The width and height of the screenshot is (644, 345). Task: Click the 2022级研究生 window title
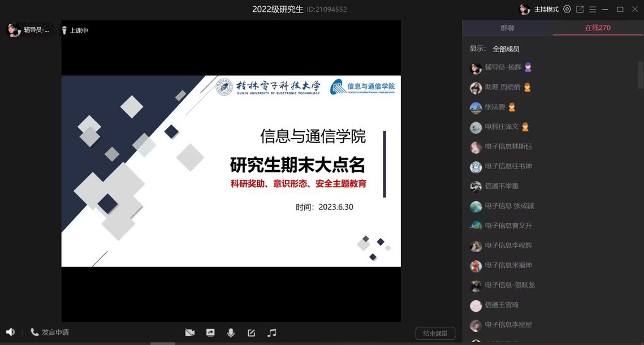(x=278, y=9)
